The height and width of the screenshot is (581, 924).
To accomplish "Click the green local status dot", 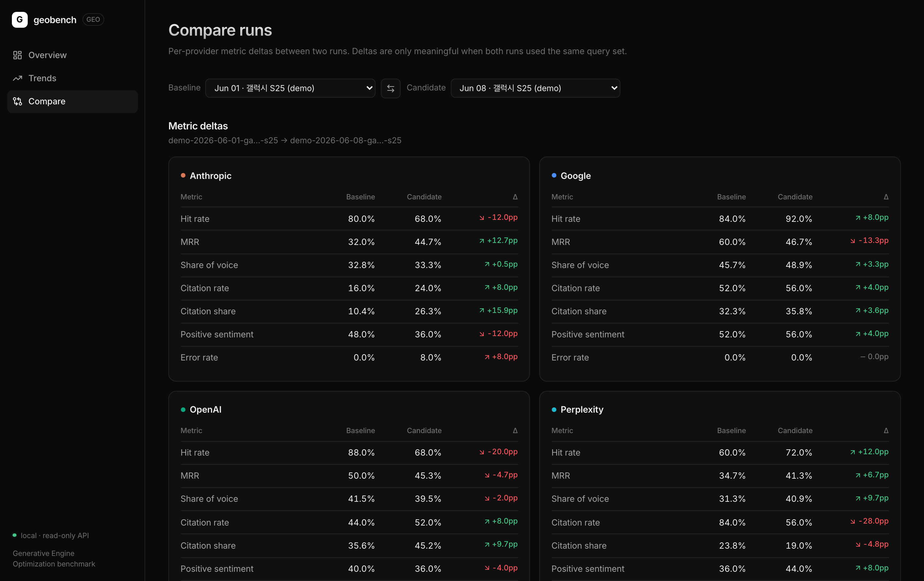I will point(15,535).
